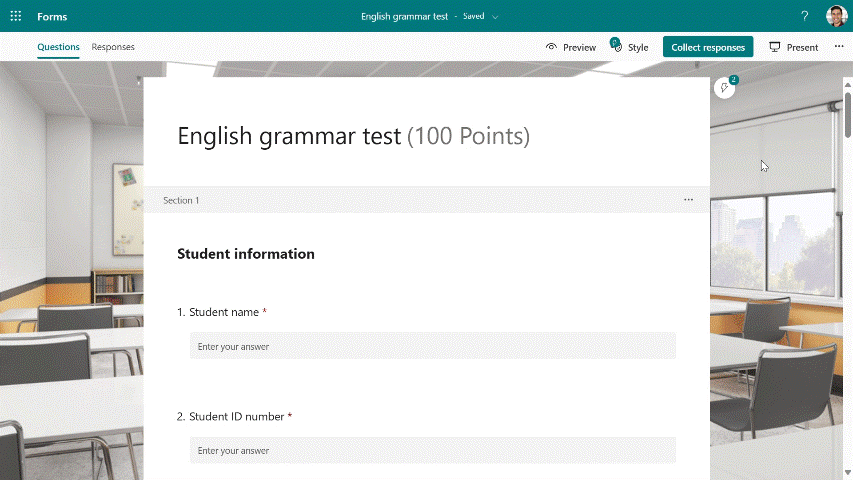Open the Style palette icon

tap(616, 45)
